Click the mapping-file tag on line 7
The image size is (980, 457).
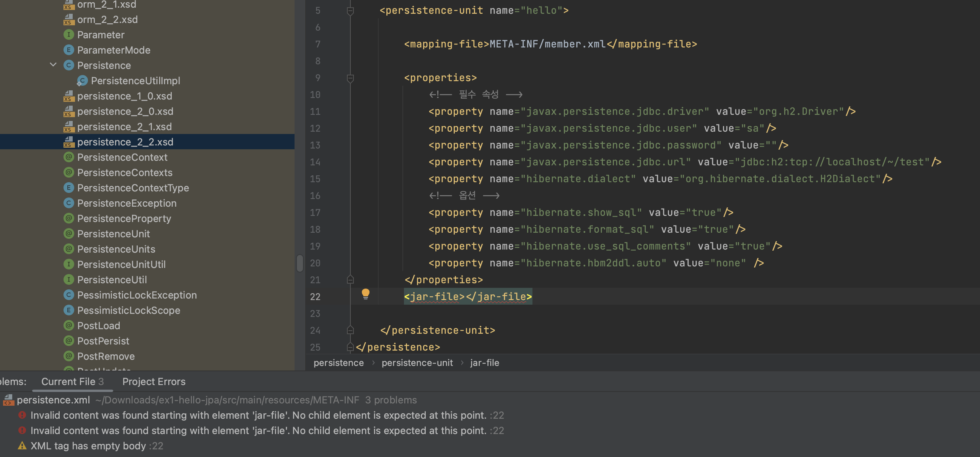(550, 44)
